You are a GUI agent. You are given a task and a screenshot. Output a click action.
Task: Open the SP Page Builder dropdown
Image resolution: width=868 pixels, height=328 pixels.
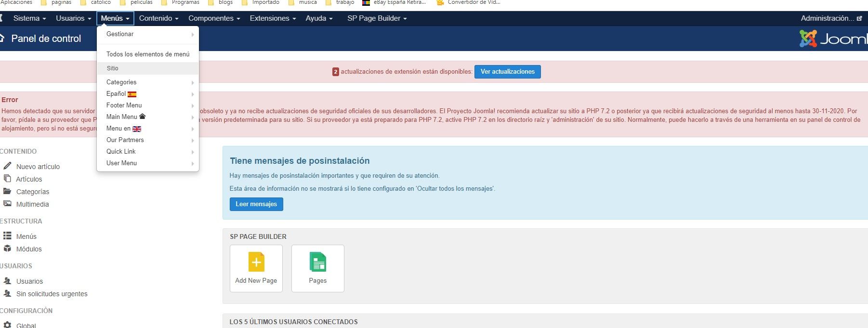tap(377, 18)
